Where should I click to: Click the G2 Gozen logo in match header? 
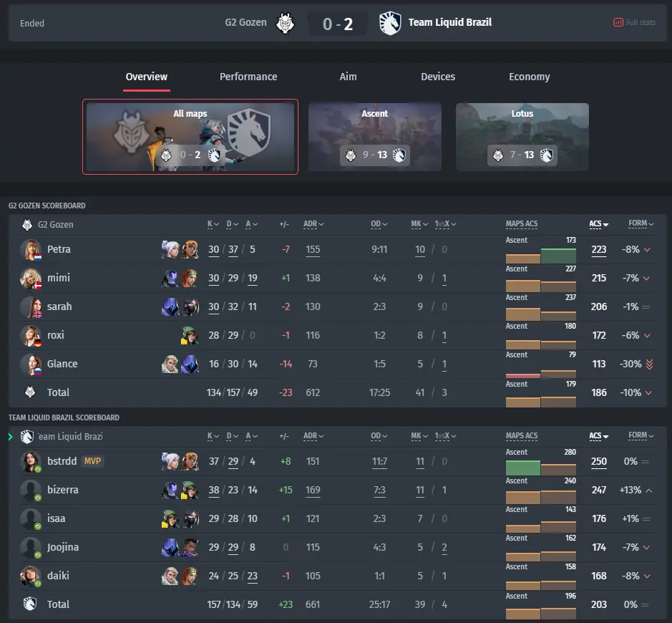pos(285,23)
